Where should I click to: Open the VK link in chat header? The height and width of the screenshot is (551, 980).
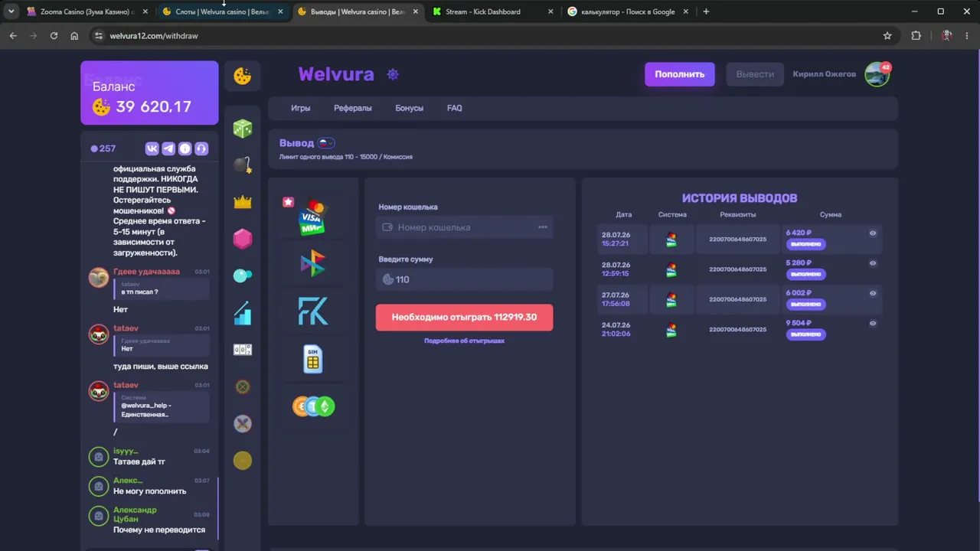[x=152, y=148]
